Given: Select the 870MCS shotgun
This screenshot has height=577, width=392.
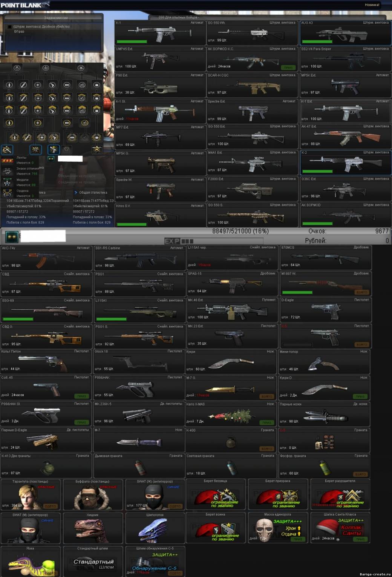Looking at the screenshot, I should pyautogui.click(x=326, y=257).
